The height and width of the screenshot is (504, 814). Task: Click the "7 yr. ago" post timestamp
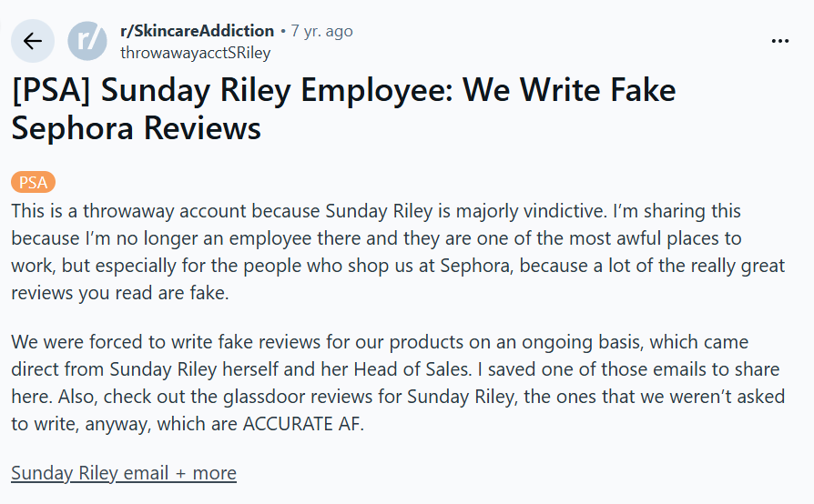[321, 31]
